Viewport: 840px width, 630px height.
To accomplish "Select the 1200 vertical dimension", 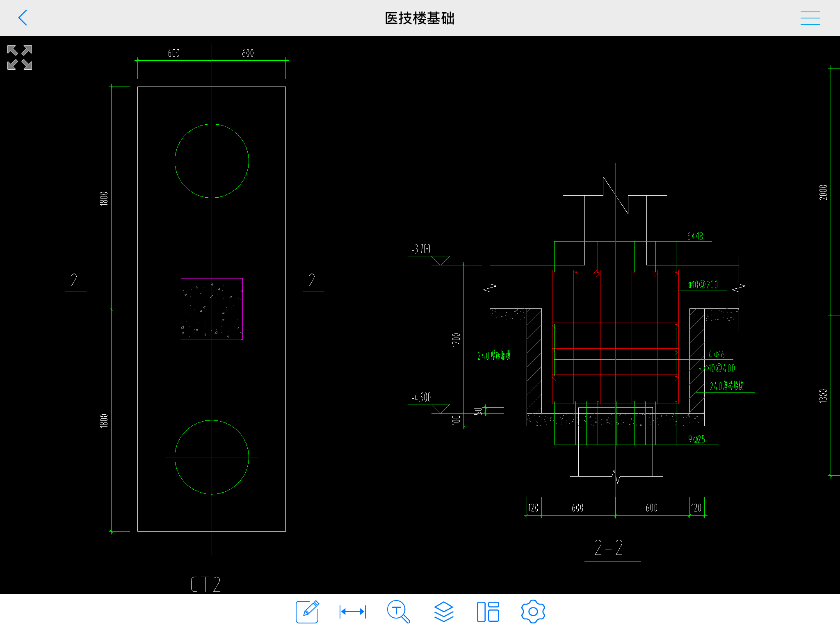I will tap(457, 340).
